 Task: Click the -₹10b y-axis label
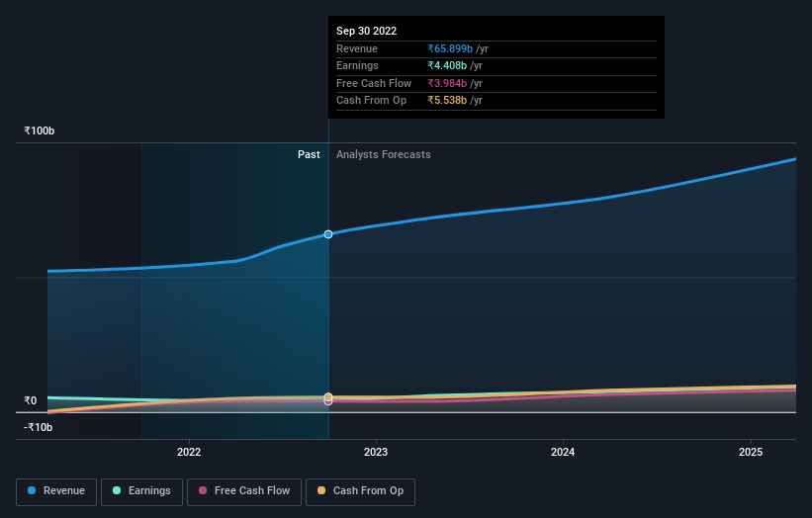click(x=39, y=427)
